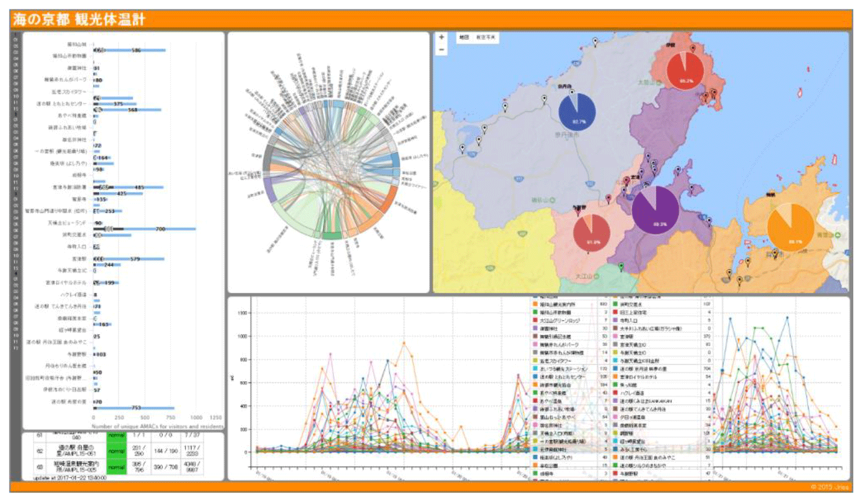Select the 浜町交差点 legend entry
Screen dimensions: 861x504
[631, 304]
